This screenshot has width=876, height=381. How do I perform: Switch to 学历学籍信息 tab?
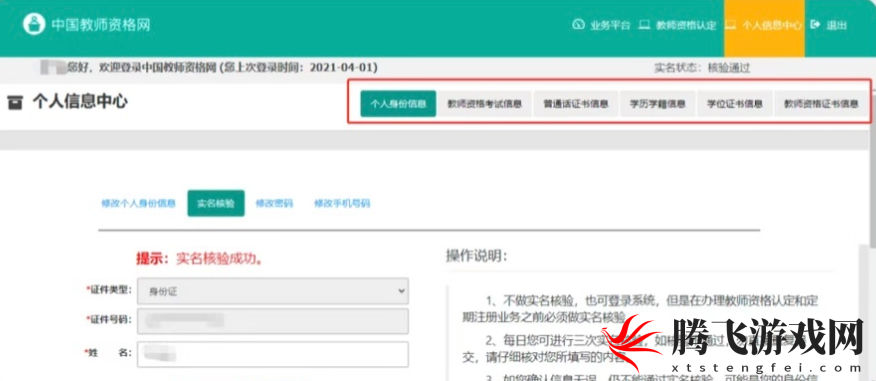click(658, 104)
